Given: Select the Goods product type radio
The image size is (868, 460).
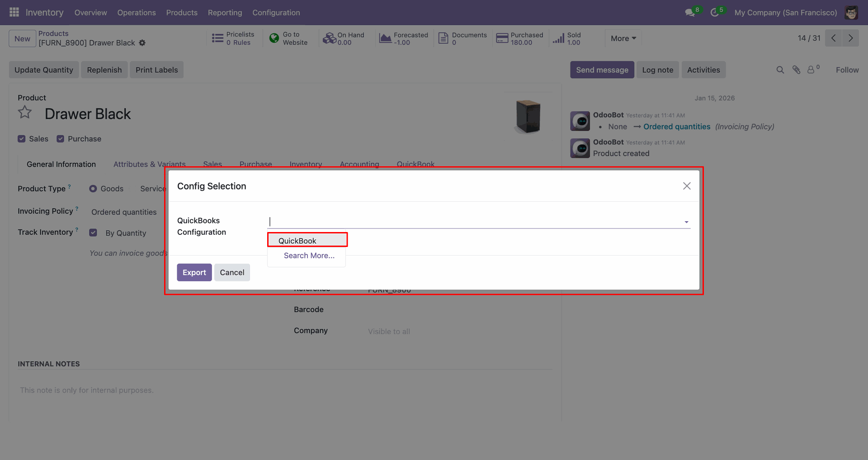Looking at the screenshot, I should pyautogui.click(x=93, y=189).
